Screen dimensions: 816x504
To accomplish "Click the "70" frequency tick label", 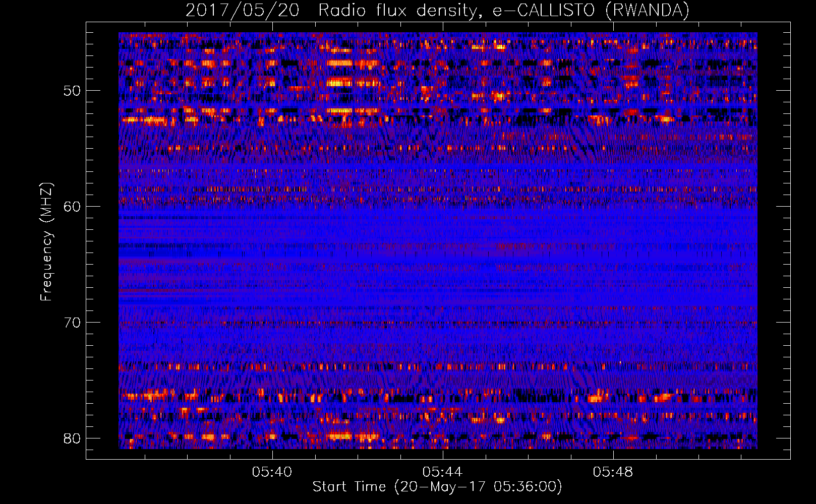I will point(72,323).
